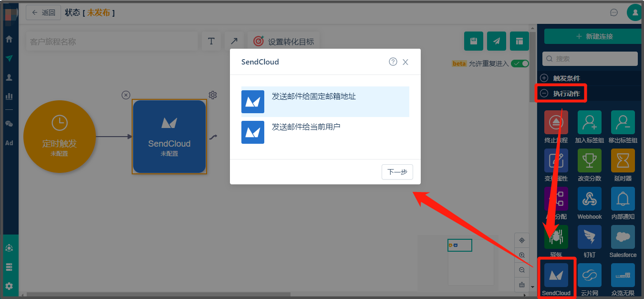This screenshot has width=644, height=299.
Task: Select the text T tool
Action: [x=211, y=42]
